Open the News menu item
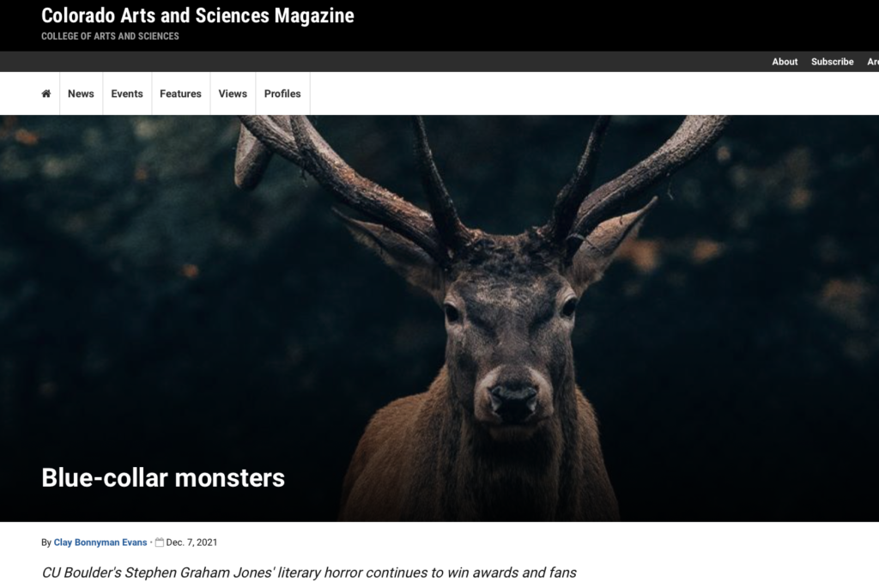Viewport: 879px width, 588px height. 81,94
